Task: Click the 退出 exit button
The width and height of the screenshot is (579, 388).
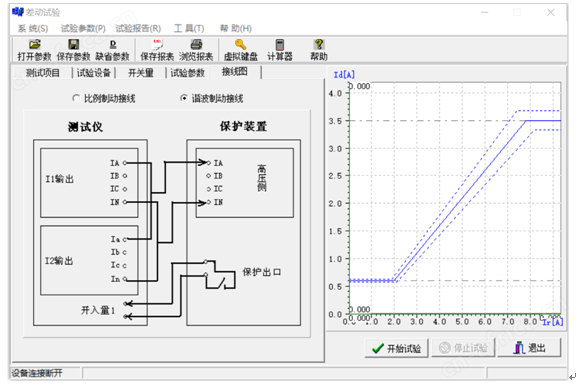Action: click(530, 348)
